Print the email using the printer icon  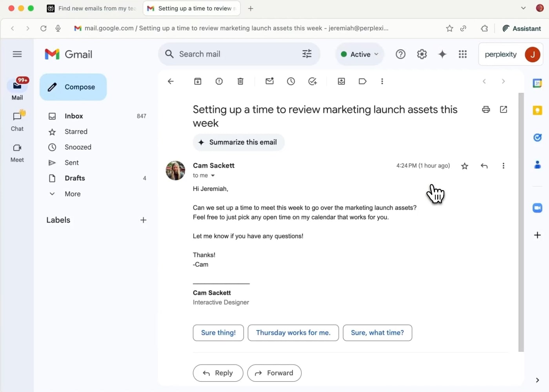[x=486, y=110]
